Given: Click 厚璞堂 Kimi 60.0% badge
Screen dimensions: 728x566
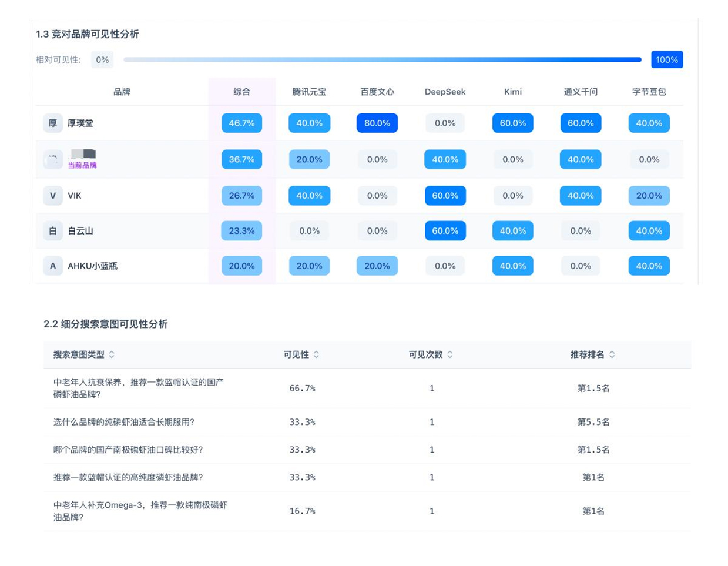Looking at the screenshot, I should point(513,123).
